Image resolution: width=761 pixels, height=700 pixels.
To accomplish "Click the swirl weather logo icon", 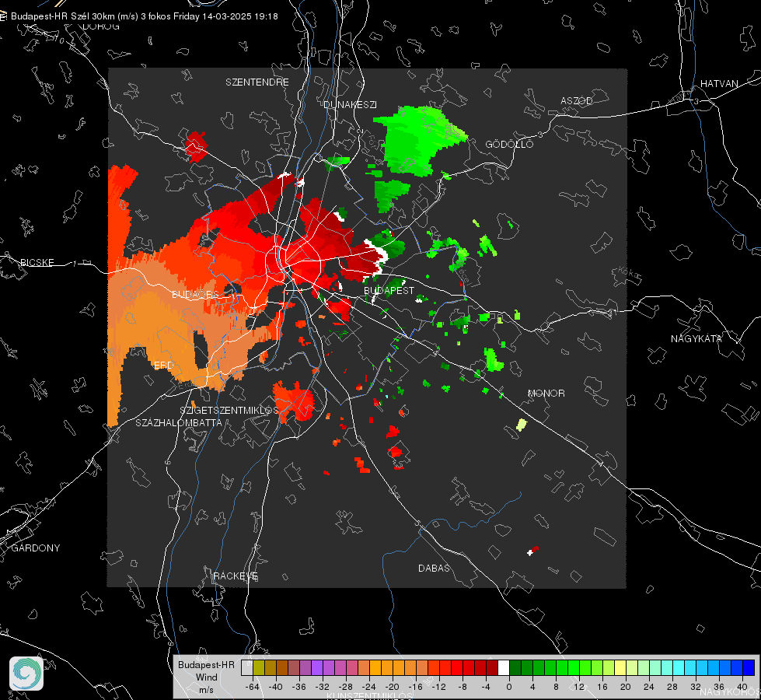I will tap(26, 674).
